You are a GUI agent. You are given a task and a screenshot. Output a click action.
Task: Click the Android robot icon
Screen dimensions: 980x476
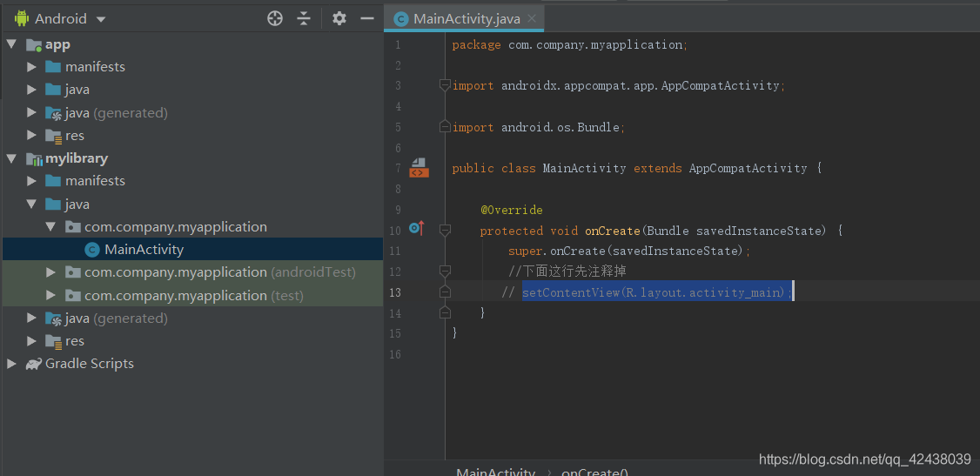pos(22,19)
